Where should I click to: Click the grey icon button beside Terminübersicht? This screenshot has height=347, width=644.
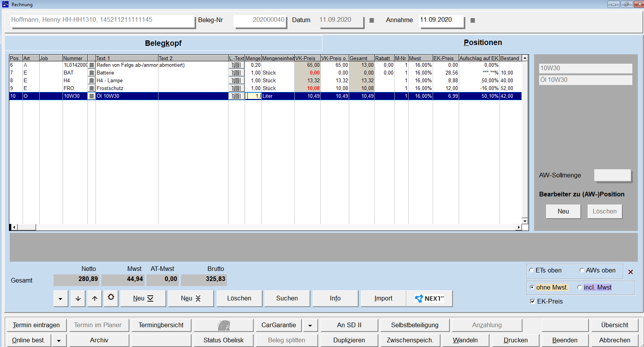coord(223,325)
